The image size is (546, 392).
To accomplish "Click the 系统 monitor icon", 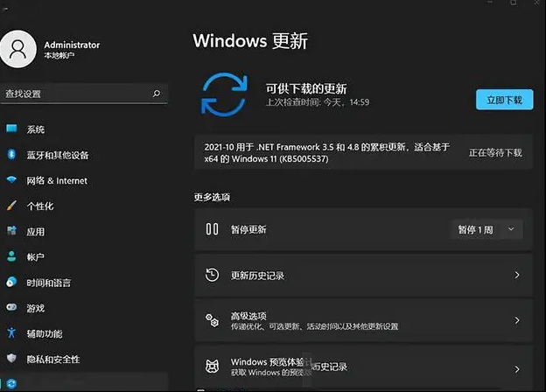I will [x=11, y=129].
